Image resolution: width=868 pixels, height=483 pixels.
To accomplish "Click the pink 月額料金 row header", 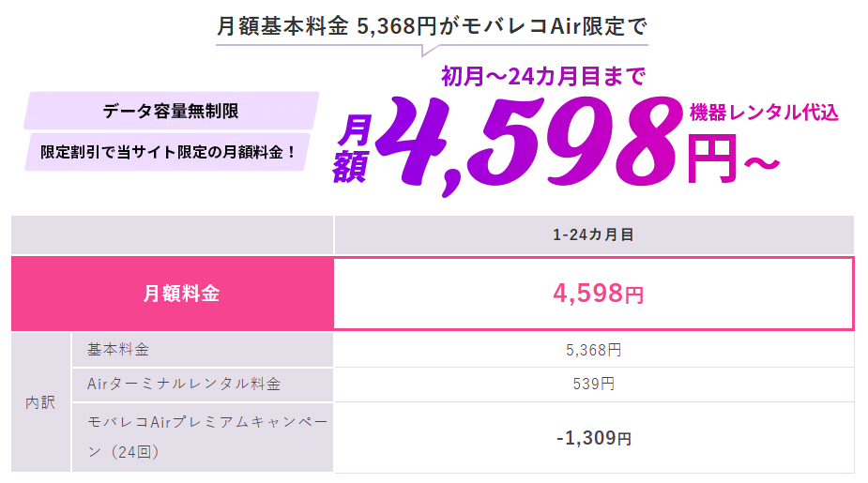I will 172,294.
